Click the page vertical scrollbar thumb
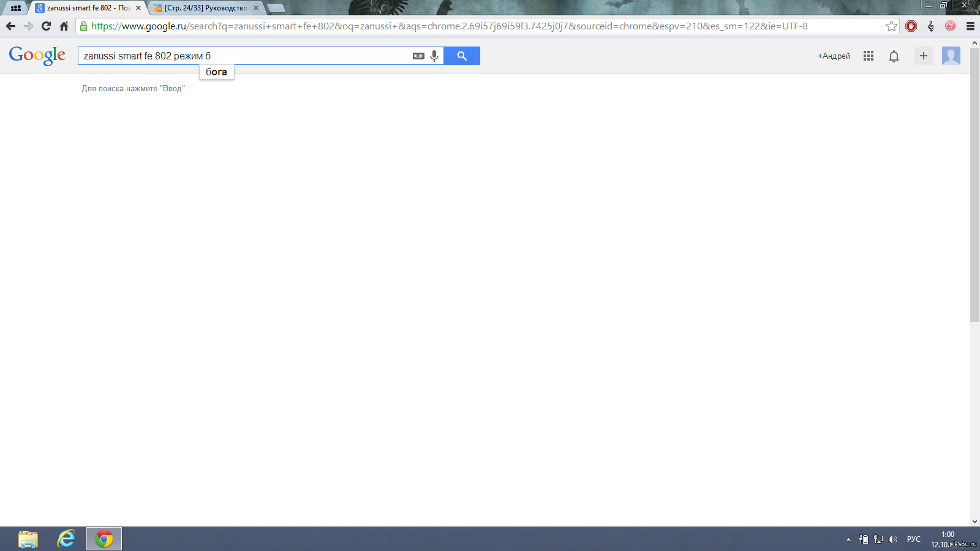 (975, 185)
